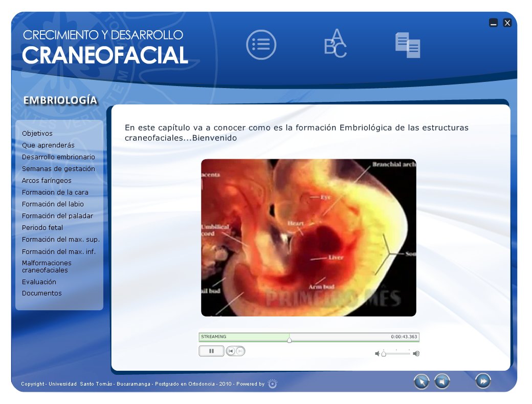
Task: Open the table of contents list icon
Action: click(261, 45)
